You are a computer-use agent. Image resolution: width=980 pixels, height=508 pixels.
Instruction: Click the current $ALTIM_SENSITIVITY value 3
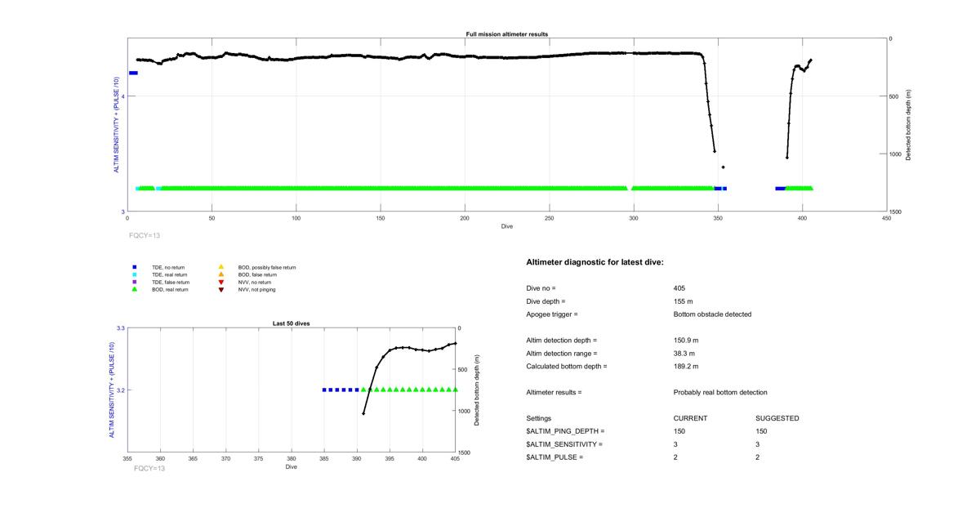676,444
